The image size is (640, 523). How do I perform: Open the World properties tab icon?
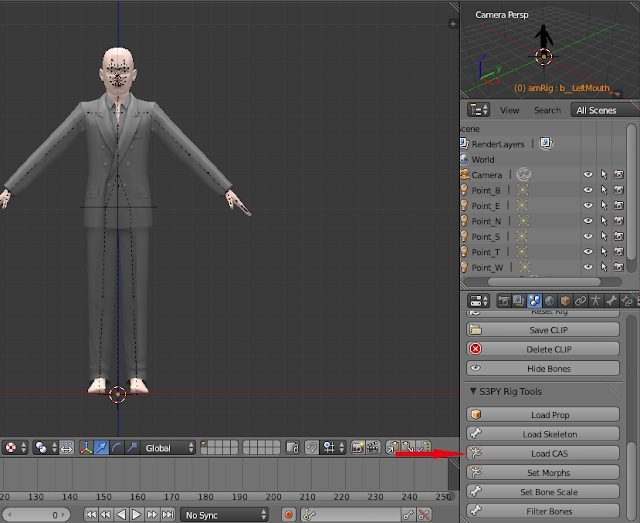point(549,300)
